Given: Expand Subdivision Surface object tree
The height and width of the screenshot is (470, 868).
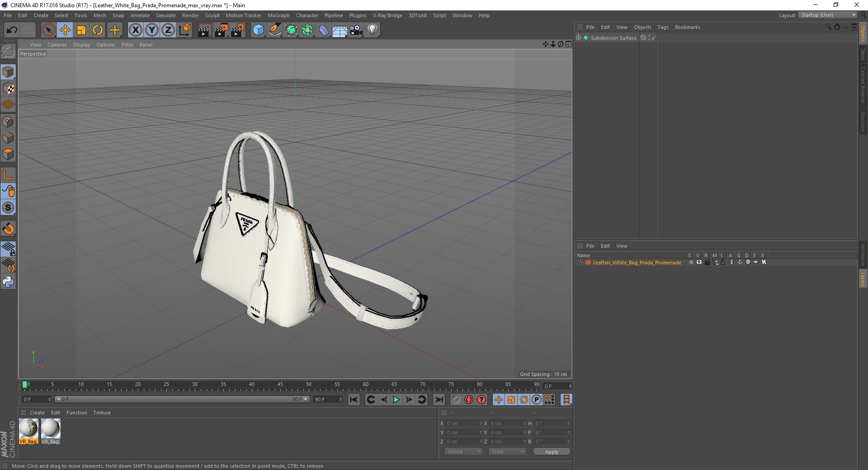Looking at the screenshot, I should tap(578, 38).
